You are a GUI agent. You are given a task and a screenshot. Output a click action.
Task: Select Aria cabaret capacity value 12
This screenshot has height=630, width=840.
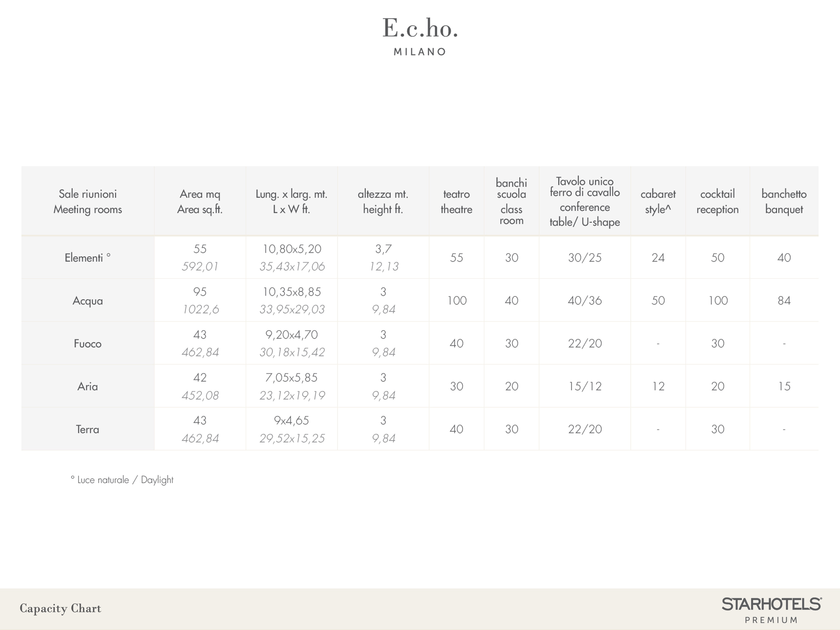658,387
